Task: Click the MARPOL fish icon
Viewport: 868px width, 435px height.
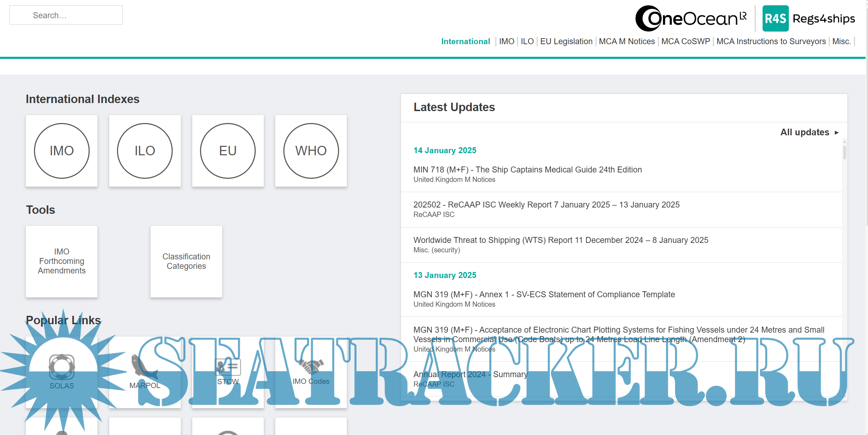Action: 144,367
